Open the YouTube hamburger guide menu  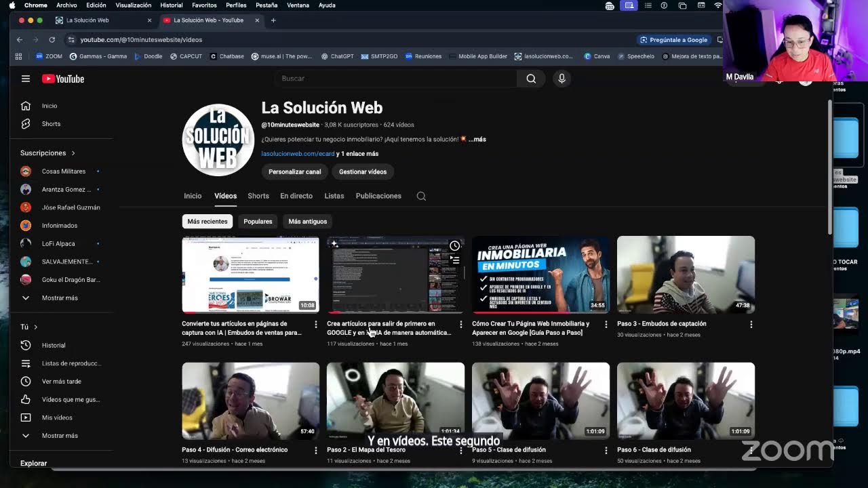(x=26, y=79)
